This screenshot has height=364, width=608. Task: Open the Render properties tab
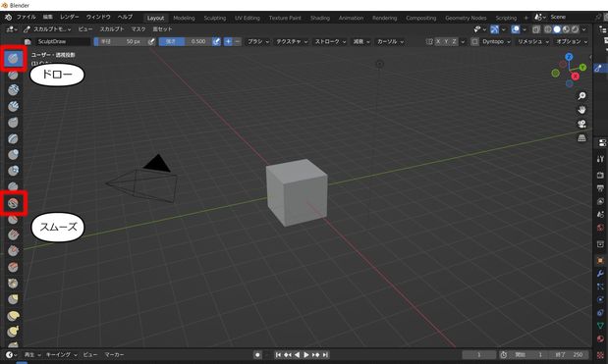coord(600,175)
